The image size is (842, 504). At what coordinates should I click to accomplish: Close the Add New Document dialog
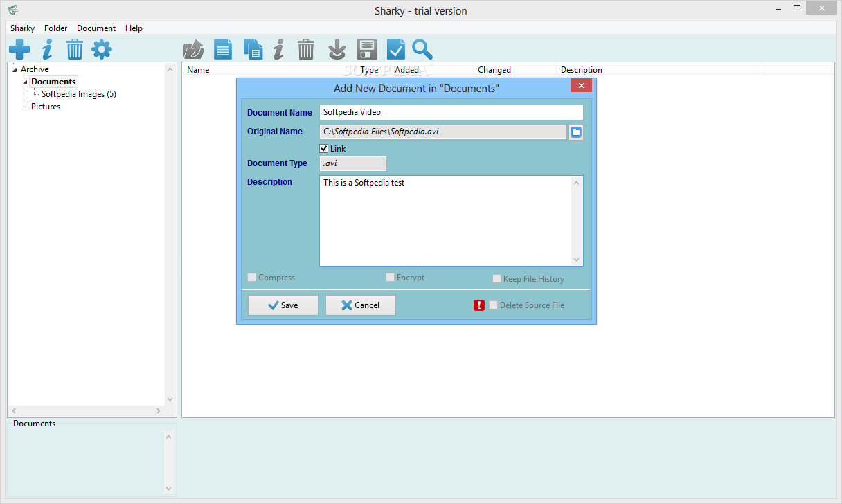(x=581, y=86)
